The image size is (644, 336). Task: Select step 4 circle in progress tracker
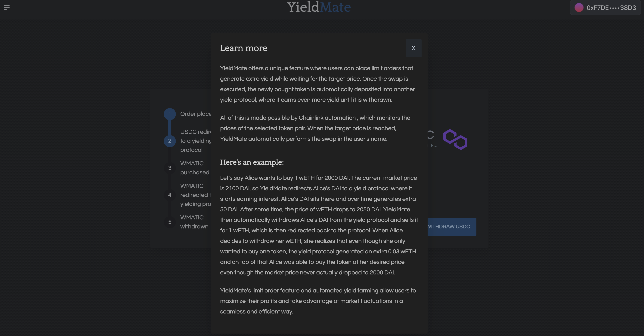click(170, 195)
